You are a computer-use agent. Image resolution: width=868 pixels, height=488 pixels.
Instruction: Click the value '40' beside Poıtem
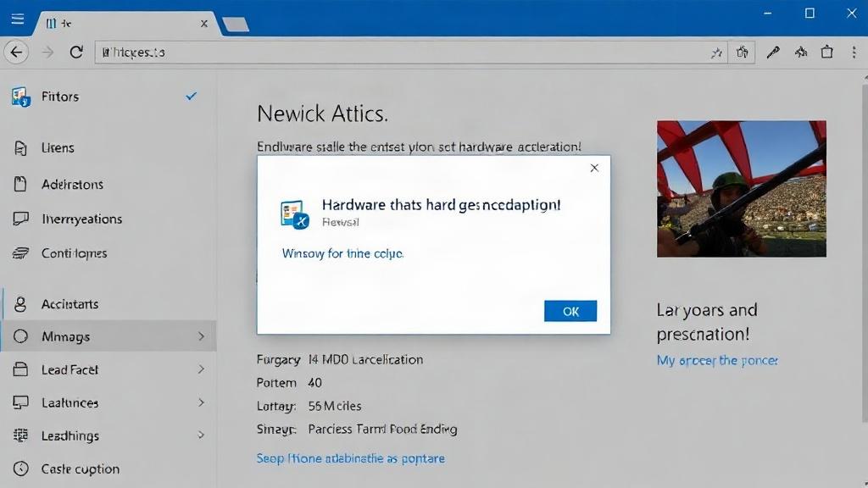(315, 383)
